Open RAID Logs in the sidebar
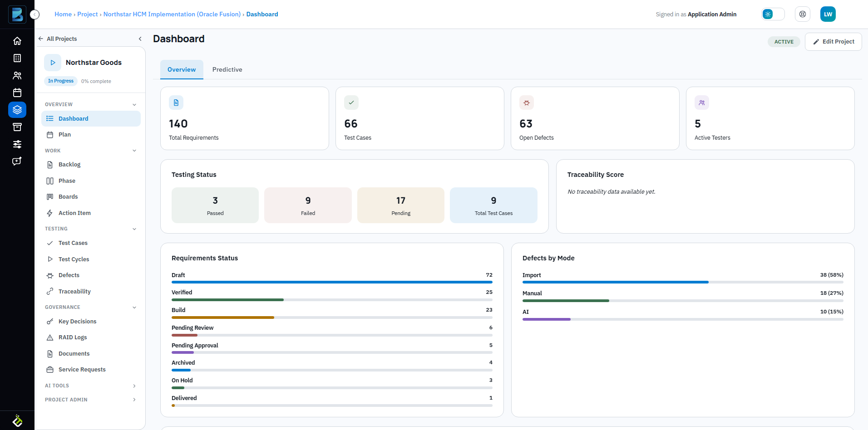The height and width of the screenshot is (430, 868). click(91, 337)
